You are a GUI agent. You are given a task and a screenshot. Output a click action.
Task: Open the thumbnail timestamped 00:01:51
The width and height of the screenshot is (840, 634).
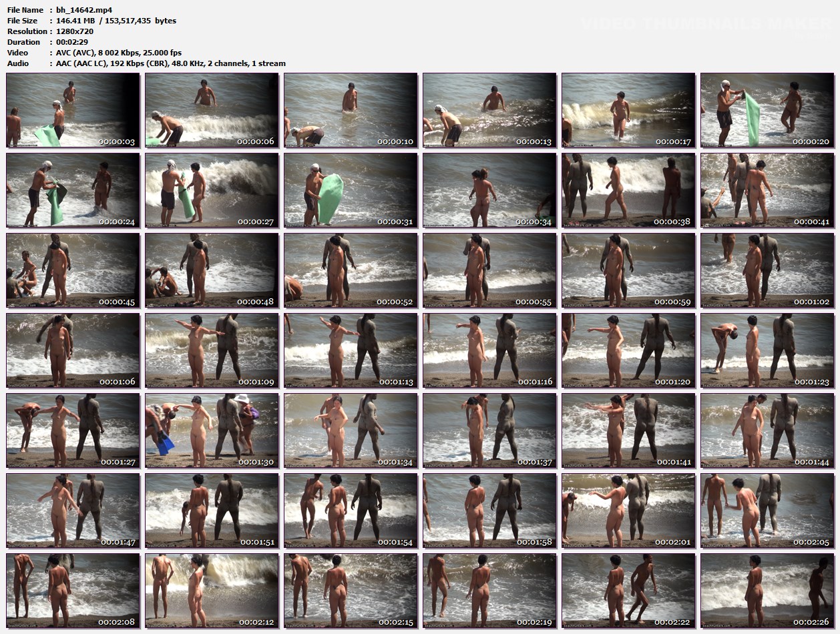pyautogui.click(x=212, y=511)
